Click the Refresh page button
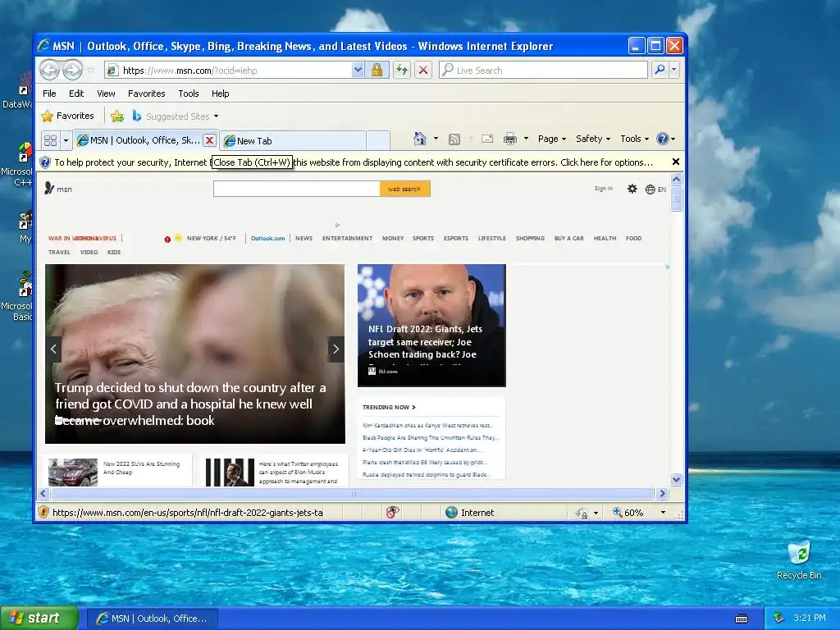The width and height of the screenshot is (840, 630). tap(402, 71)
